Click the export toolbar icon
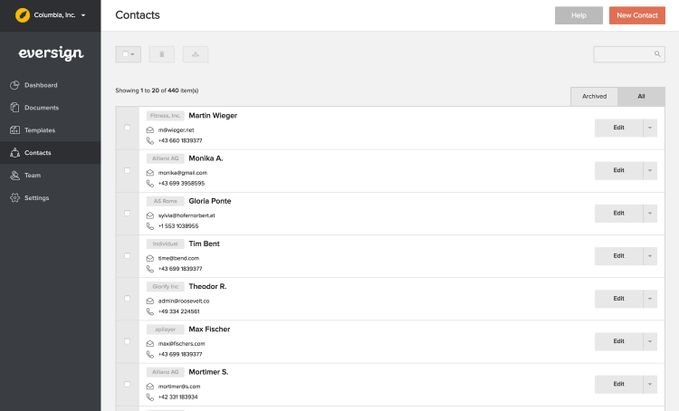The height and width of the screenshot is (411, 679). (195, 54)
